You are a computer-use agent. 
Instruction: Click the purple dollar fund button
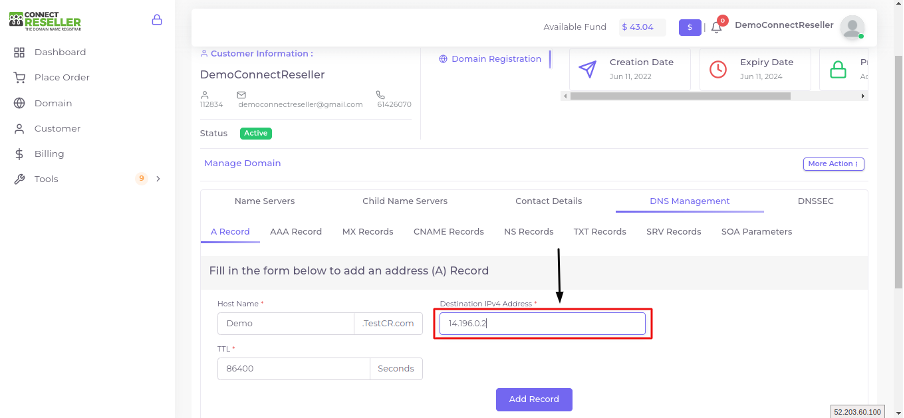690,27
